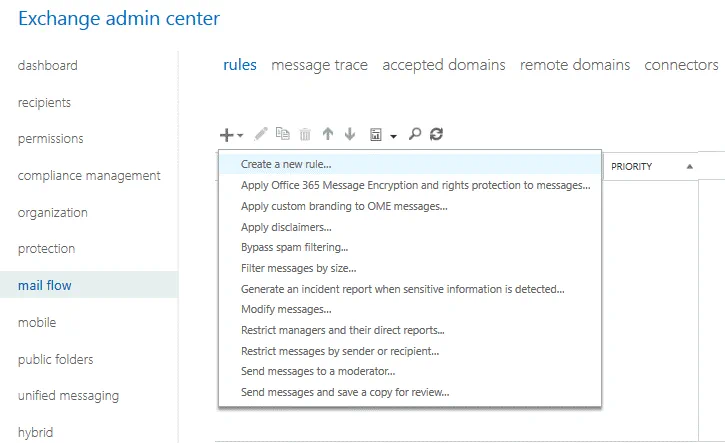Select "Filter messages by size..."
Viewport: 725px width, 443px height.
(x=298, y=268)
